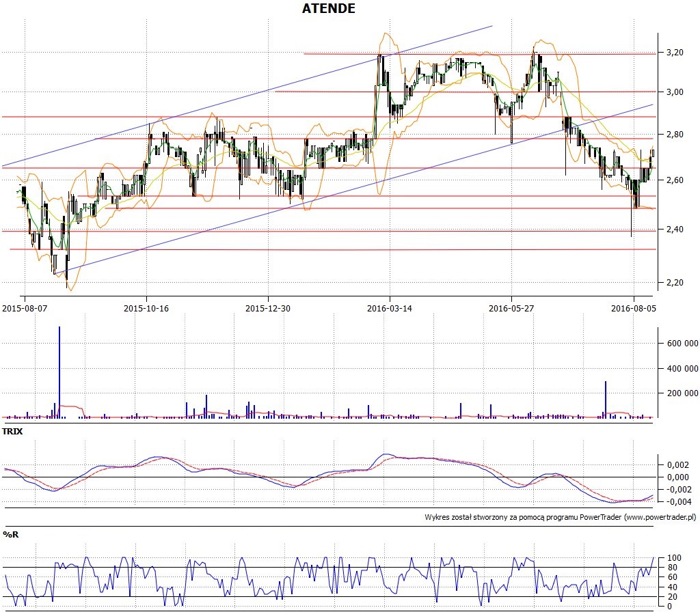
Task: Click the 200 000 volume axis label
Action: click(x=683, y=393)
